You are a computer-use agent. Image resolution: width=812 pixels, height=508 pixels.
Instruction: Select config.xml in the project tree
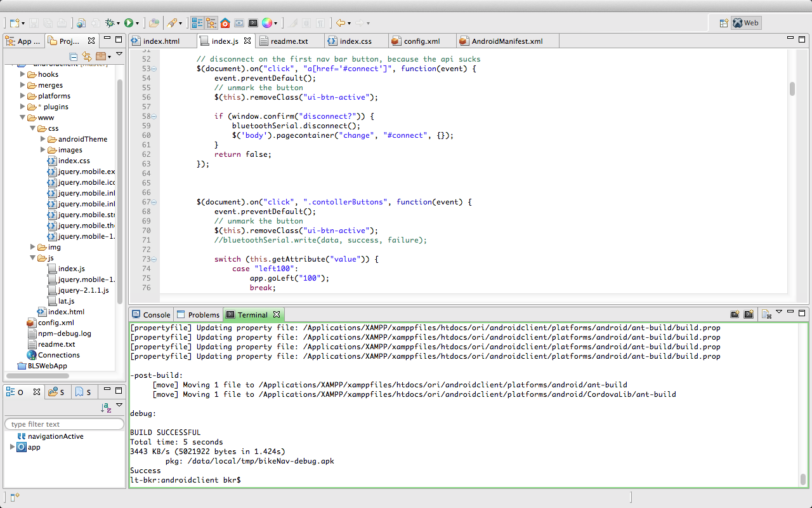pos(50,323)
